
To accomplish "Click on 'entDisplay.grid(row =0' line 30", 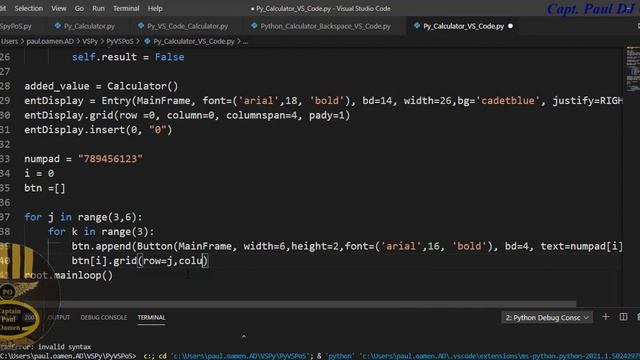I will point(187,116).
